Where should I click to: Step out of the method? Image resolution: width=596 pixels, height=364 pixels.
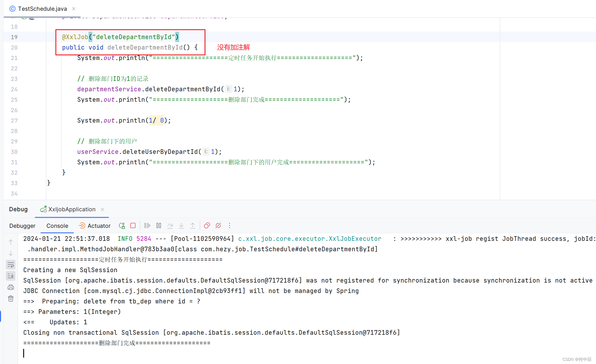pyautogui.click(x=193, y=225)
